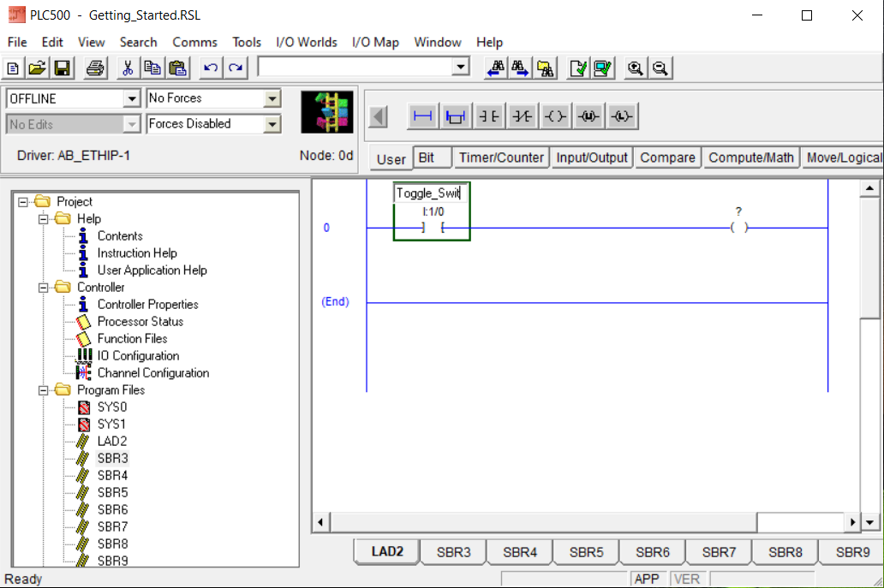Screen dimensions: 884x588
Task: Select the SBR5 ladder file tab
Action: click(x=586, y=552)
